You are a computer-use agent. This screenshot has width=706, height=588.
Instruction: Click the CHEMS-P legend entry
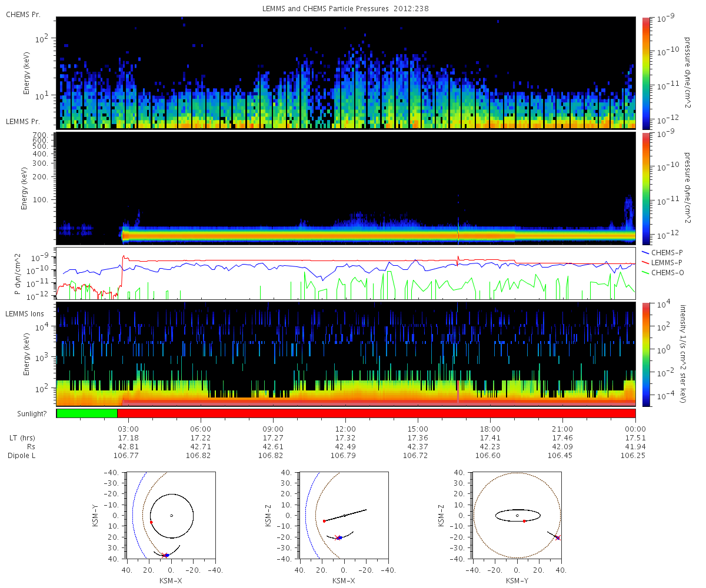click(x=664, y=252)
